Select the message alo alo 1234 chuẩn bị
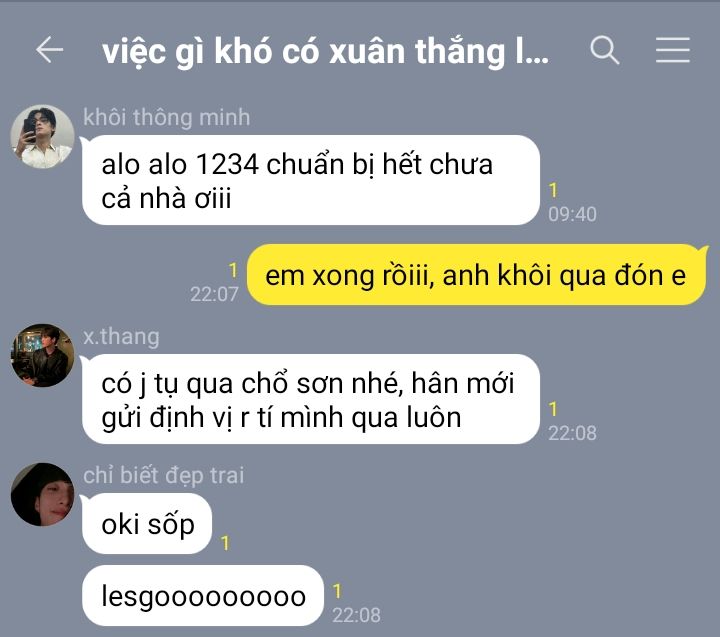 tap(310, 180)
